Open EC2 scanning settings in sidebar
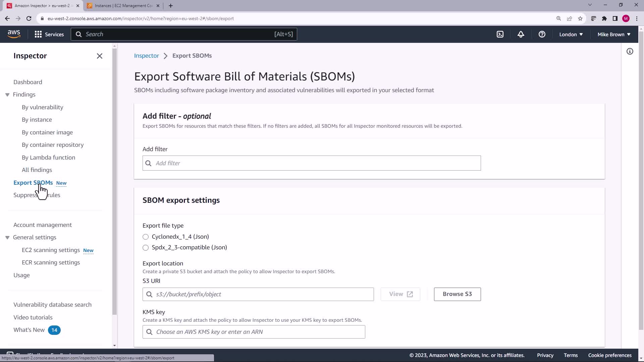 click(51, 250)
